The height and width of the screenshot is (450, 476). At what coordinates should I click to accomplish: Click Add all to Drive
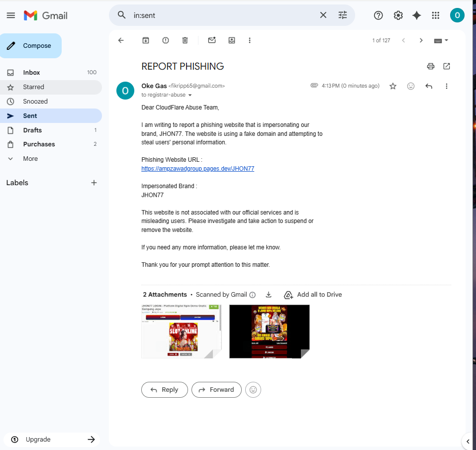pyautogui.click(x=313, y=295)
